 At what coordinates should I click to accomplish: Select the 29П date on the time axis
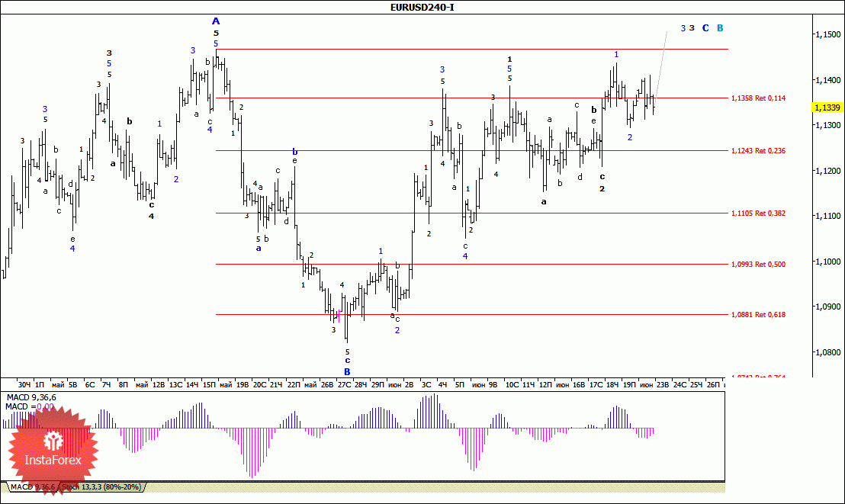378,385
